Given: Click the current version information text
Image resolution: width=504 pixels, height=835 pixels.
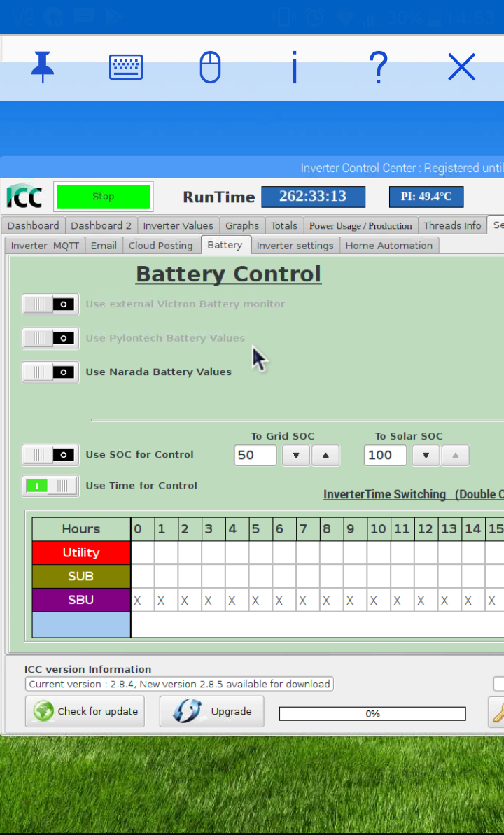Looking at the screenshot, I should coord(179,684).
